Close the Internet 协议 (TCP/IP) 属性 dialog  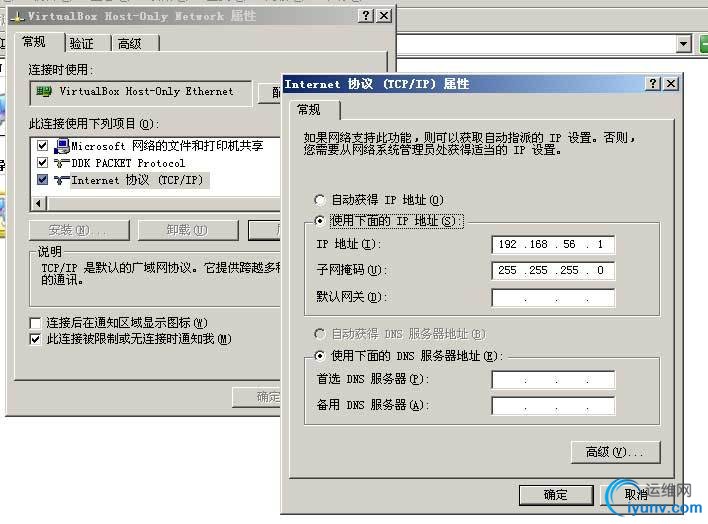(x=671, y=84)
